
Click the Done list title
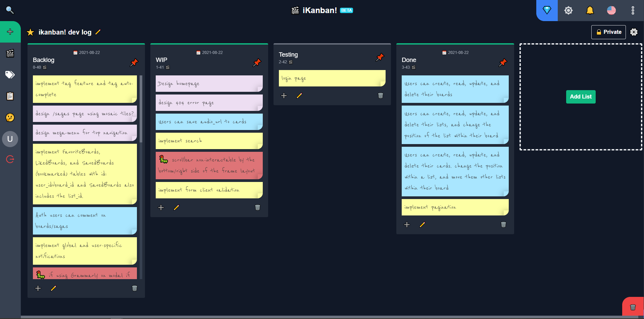[x=409, y=60]
